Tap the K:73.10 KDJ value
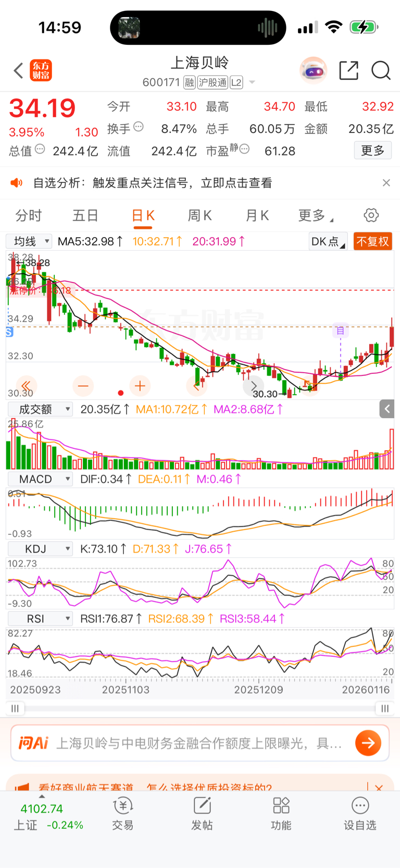This screenshot has height=868, width=400. point(104,549)
